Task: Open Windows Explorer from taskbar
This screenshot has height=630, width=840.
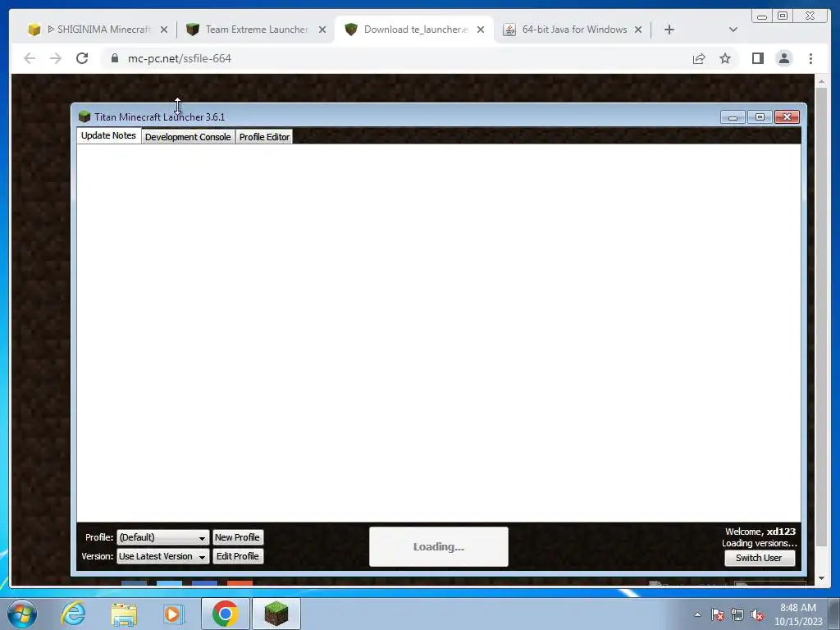Action: click(124, 614)
